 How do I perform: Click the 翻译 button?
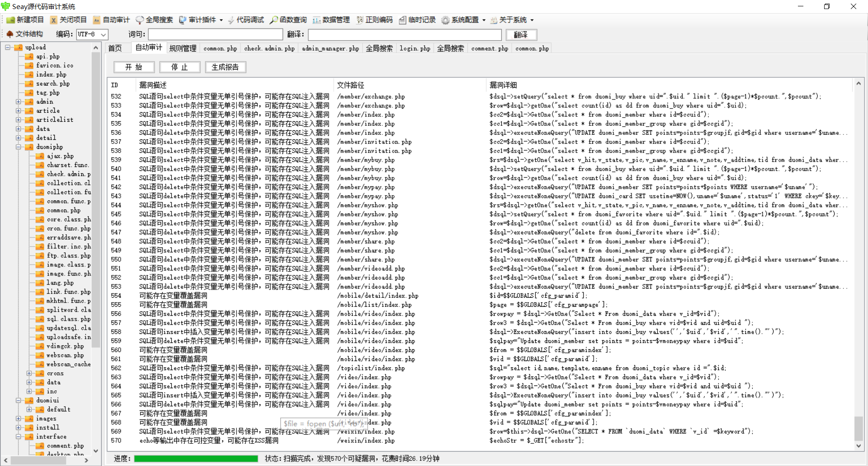(x=521, y=34)
